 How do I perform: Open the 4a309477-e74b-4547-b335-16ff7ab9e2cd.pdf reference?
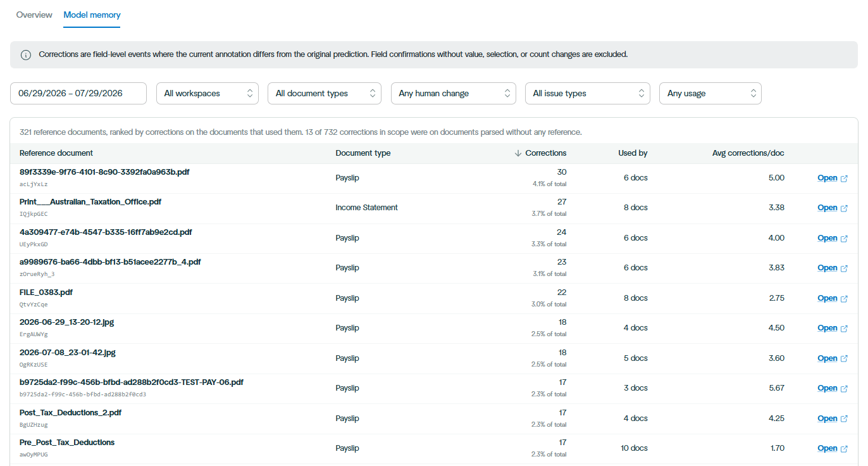coord(827,238)
